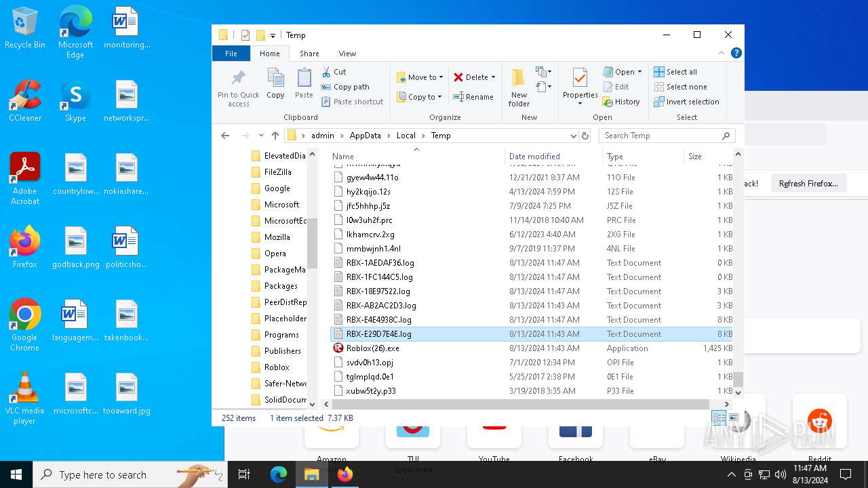This screenshot has width=868, height=488.
Task: Click Select all
Action: [x=675, y=72]
